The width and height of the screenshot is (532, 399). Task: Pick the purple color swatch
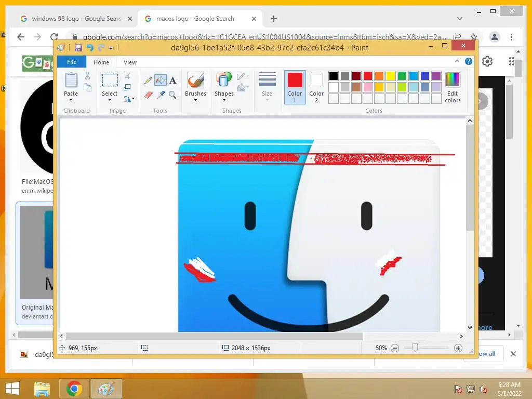point(436,76)
